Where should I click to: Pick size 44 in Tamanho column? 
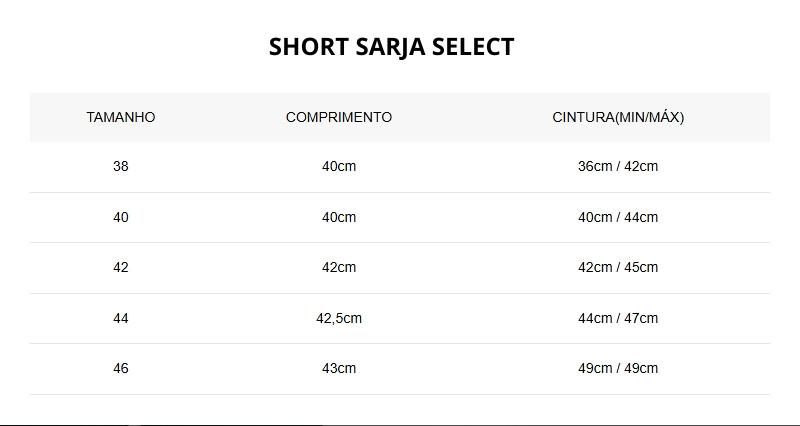(x=121, y=318)
